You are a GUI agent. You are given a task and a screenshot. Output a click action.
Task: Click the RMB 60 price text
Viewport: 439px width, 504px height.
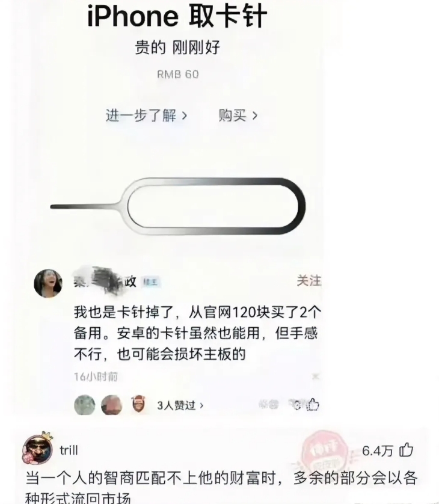[178, 74]
